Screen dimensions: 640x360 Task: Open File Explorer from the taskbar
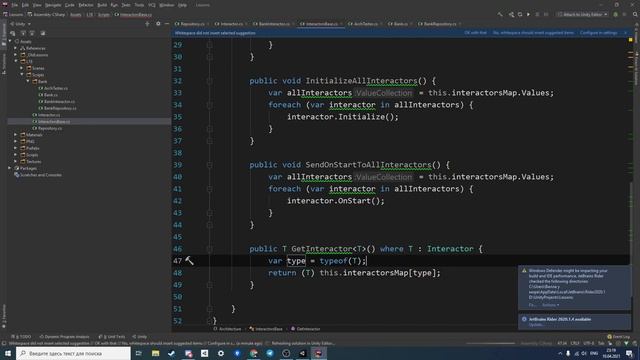pos(156,353)
